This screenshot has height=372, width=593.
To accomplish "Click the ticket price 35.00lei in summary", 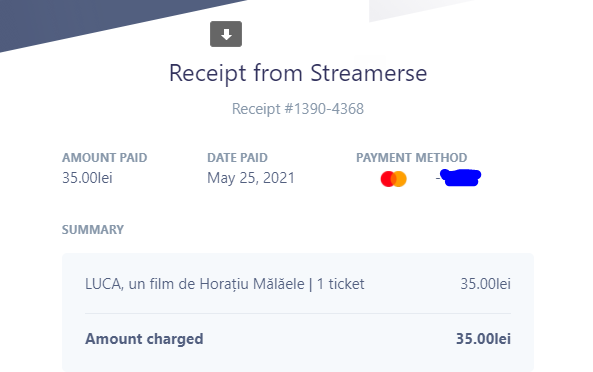I will 485,284.
